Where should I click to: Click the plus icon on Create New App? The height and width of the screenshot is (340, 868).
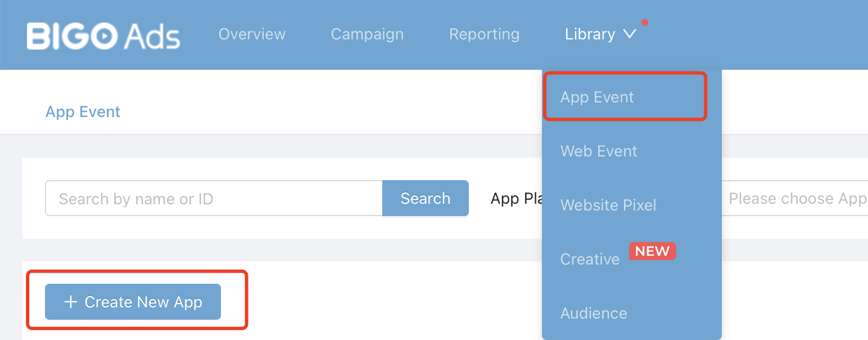[70, 302]
